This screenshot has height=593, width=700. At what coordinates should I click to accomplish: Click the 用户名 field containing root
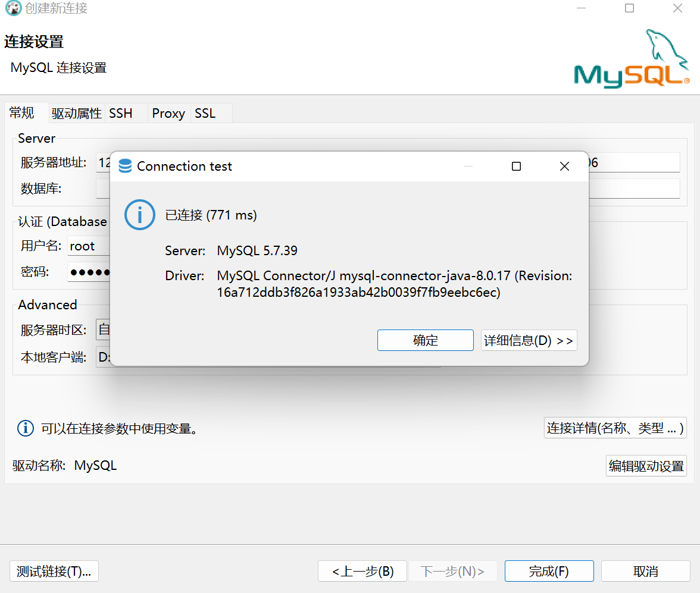point(89,246)
